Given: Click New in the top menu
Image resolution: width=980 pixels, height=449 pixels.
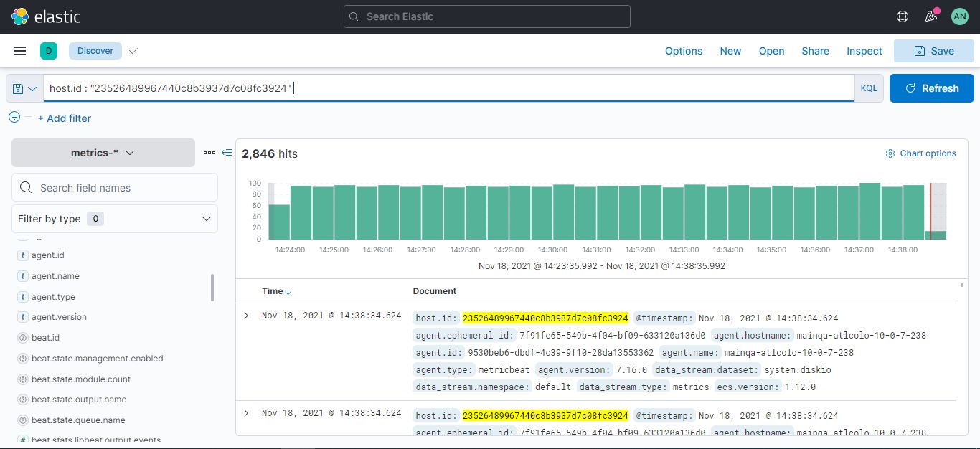Looking at the screenshot, I should 730,51.
